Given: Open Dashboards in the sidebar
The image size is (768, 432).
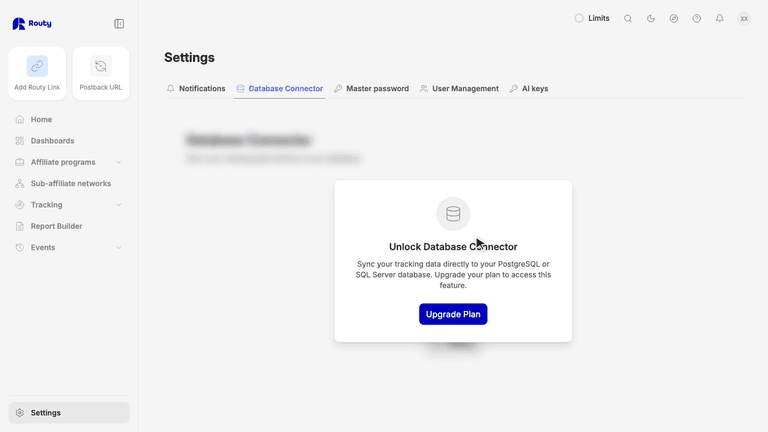Looking at the screenshot, I should click(52, 141).
